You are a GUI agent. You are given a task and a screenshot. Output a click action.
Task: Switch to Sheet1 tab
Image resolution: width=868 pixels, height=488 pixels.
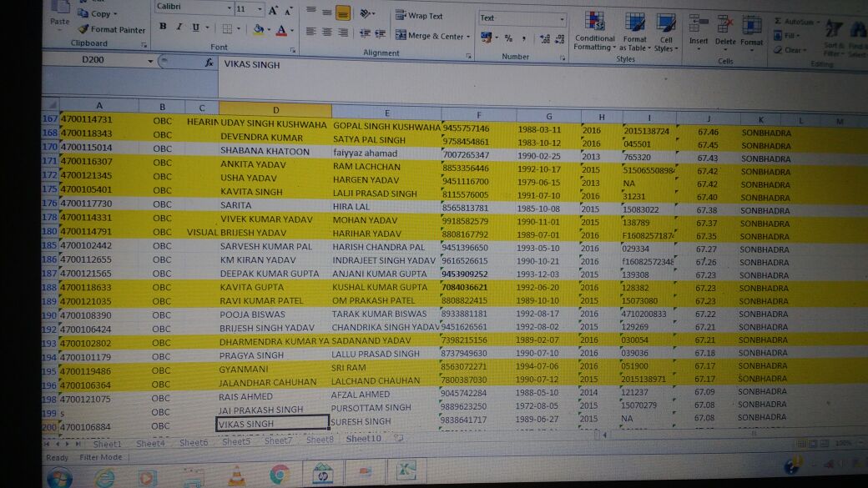pyautogui.click(x=107, y=444)
